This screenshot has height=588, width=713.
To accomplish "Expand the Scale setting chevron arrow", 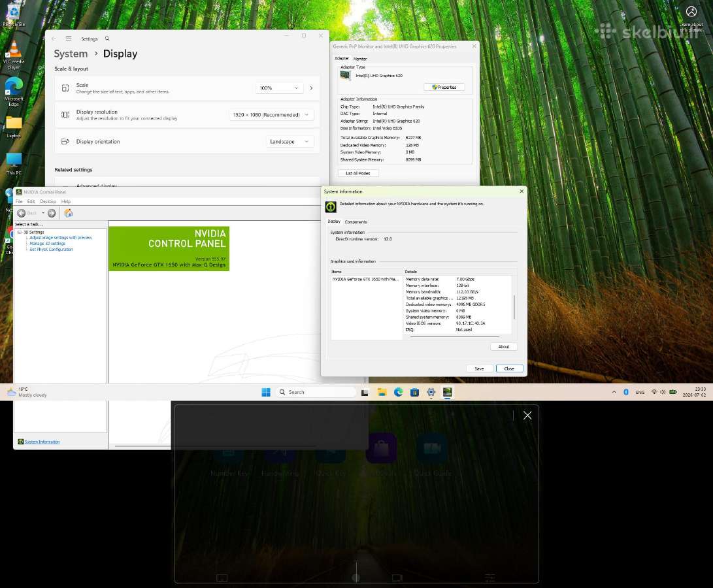I will pyautogui.click(x=311, y=88).
